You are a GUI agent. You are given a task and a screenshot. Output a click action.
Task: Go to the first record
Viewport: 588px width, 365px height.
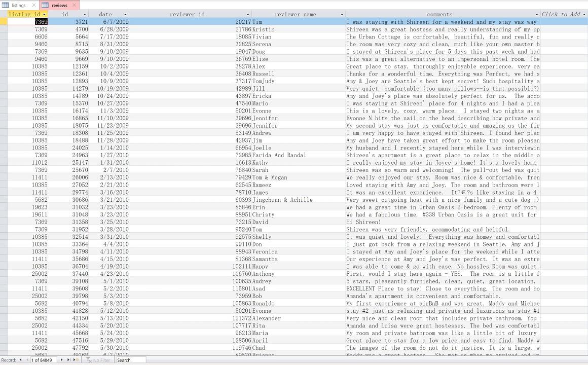(20, 360)
